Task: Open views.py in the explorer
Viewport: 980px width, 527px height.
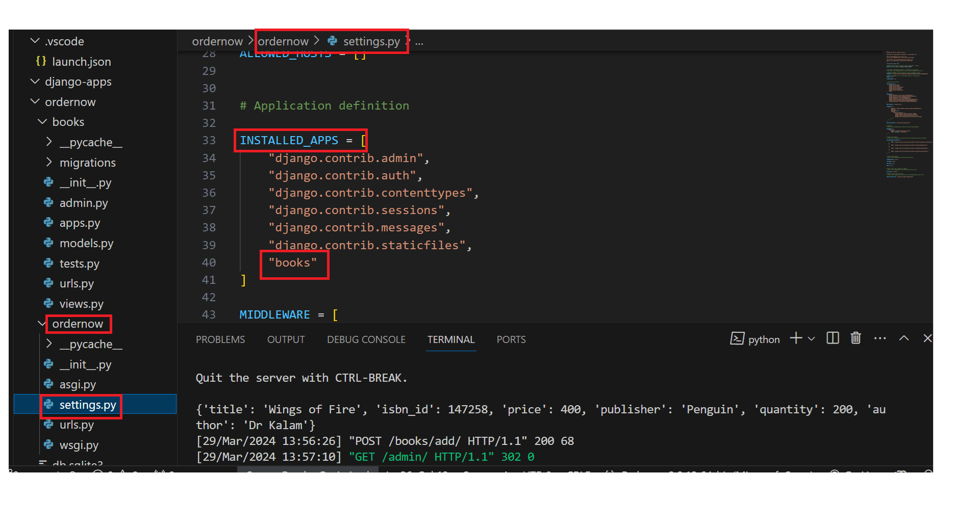Action: 81,304
